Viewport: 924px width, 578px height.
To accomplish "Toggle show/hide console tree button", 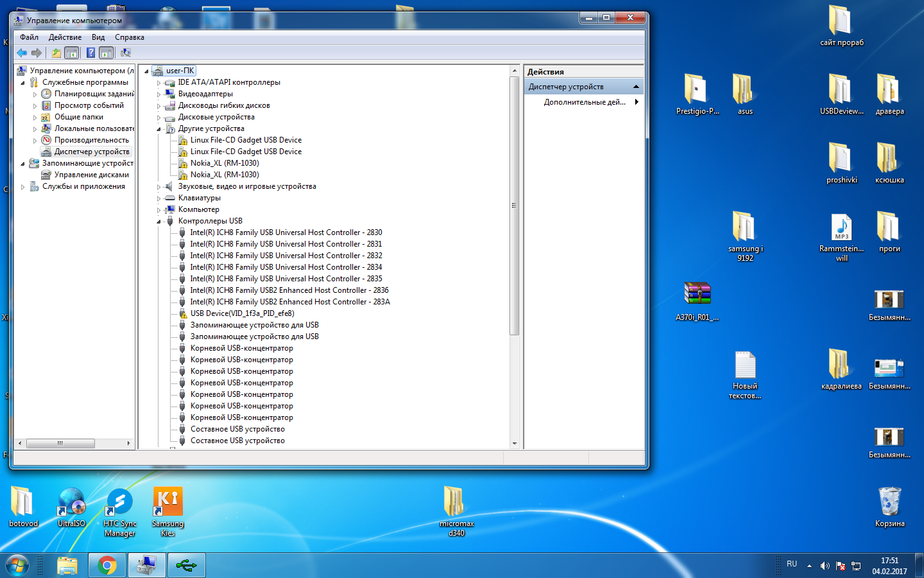I will click(x=72, y=53).
